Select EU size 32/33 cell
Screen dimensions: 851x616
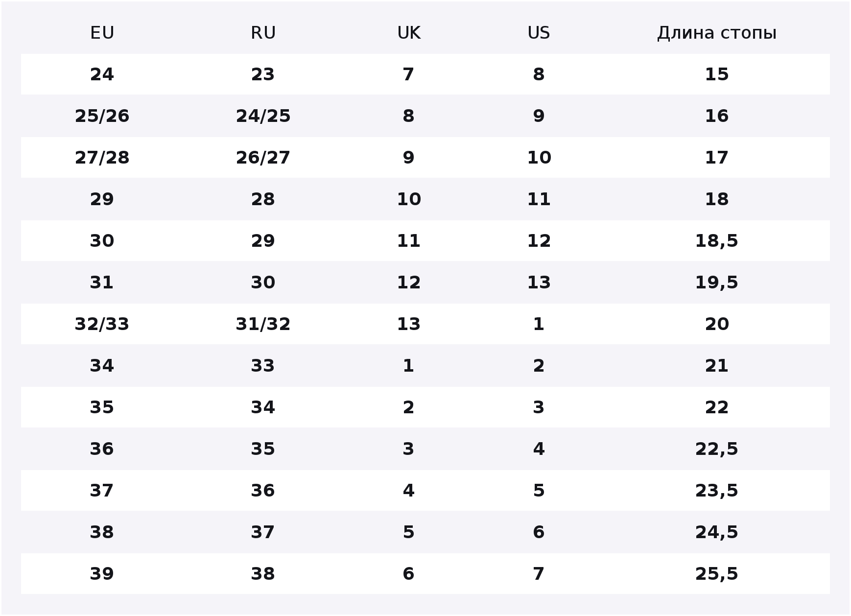(102, 324)
